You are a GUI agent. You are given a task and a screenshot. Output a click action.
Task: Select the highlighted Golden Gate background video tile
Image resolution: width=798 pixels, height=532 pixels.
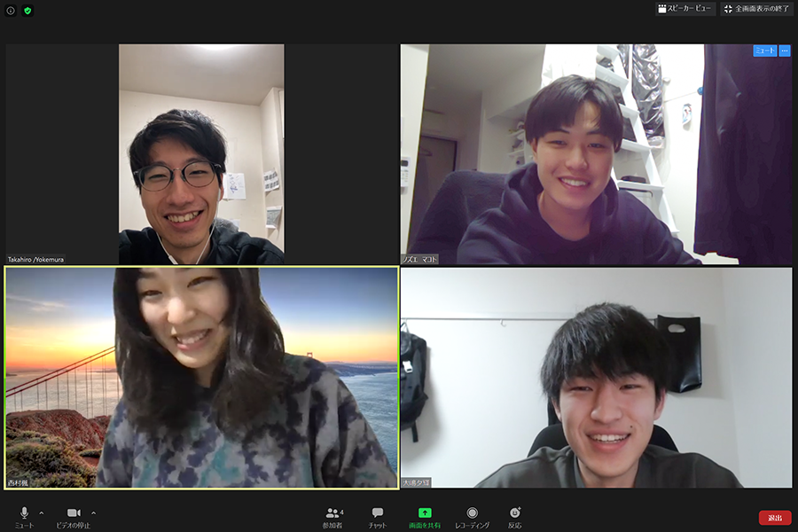(201, 377)
